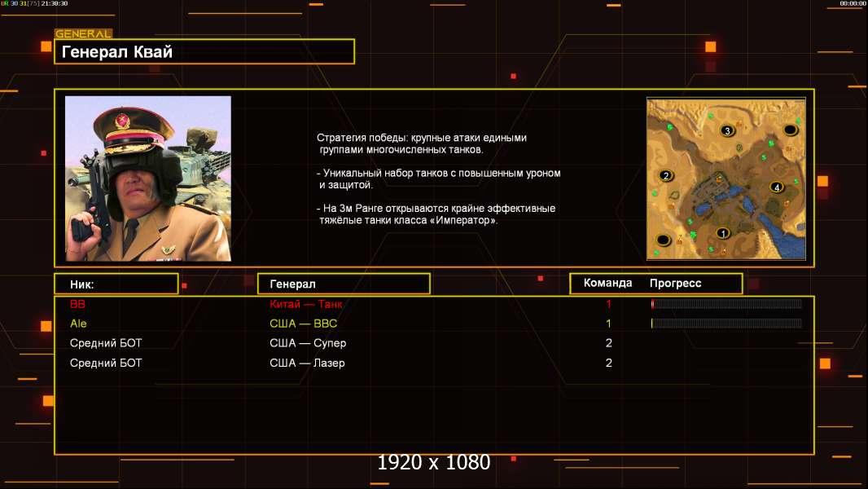Image resolution: width=868 pixels, height=489 pixels.
Task: Click General Kwai's portrait image
Action: pos(148,178)
